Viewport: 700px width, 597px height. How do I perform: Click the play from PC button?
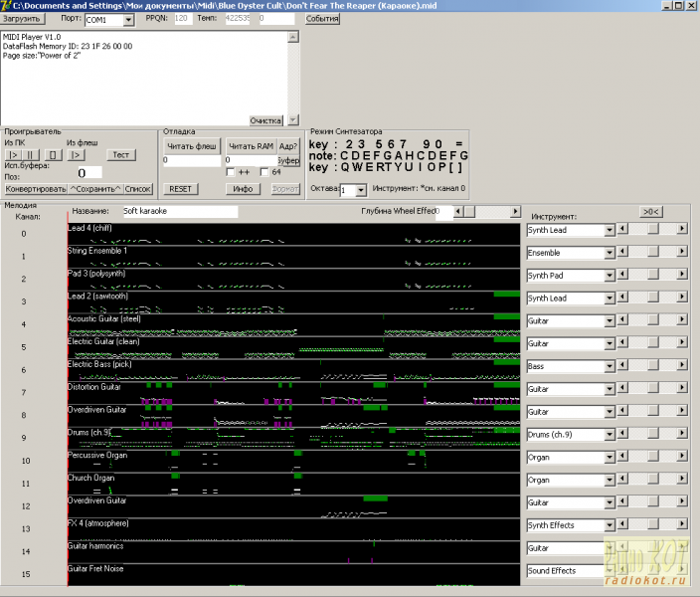[13, 155]
